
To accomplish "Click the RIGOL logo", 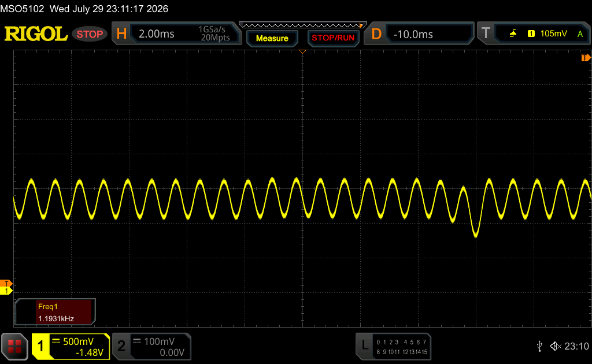I will [x=36, y=34].
